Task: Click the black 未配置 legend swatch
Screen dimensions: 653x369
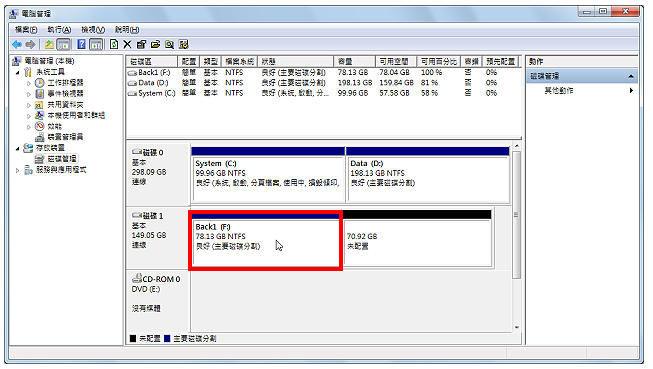Action: tap(133, 339)
